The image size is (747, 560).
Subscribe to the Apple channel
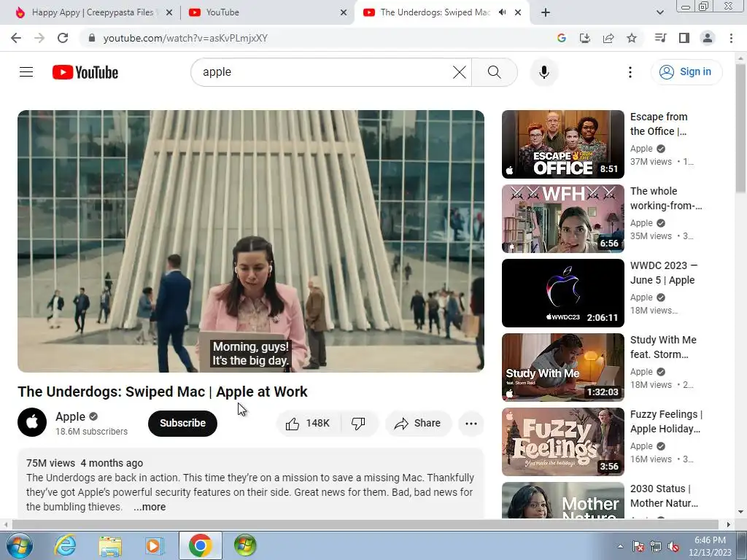tap(182, 424)
